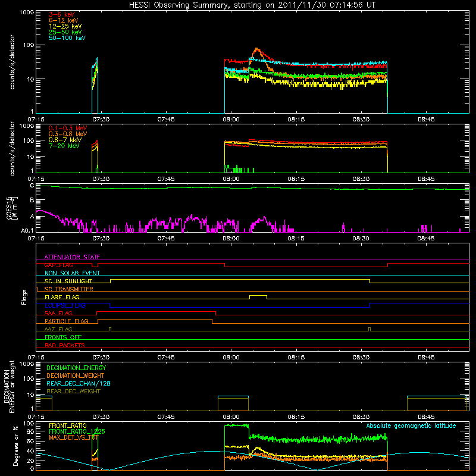Click the 0.8-7 MeV legend entry
This screenshot has width=476, height=476.
click(65, 140)
